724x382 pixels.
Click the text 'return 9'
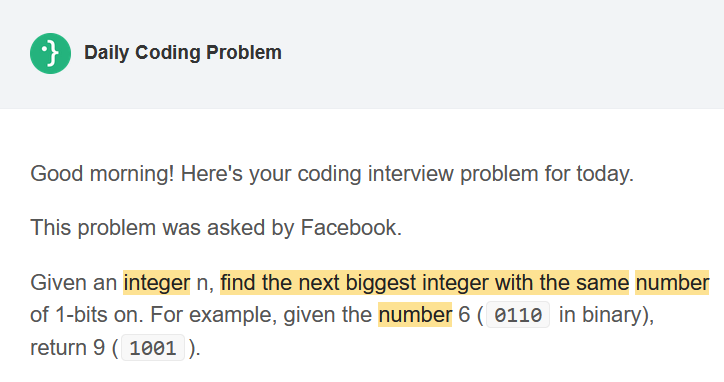click(x=67, y=348)
